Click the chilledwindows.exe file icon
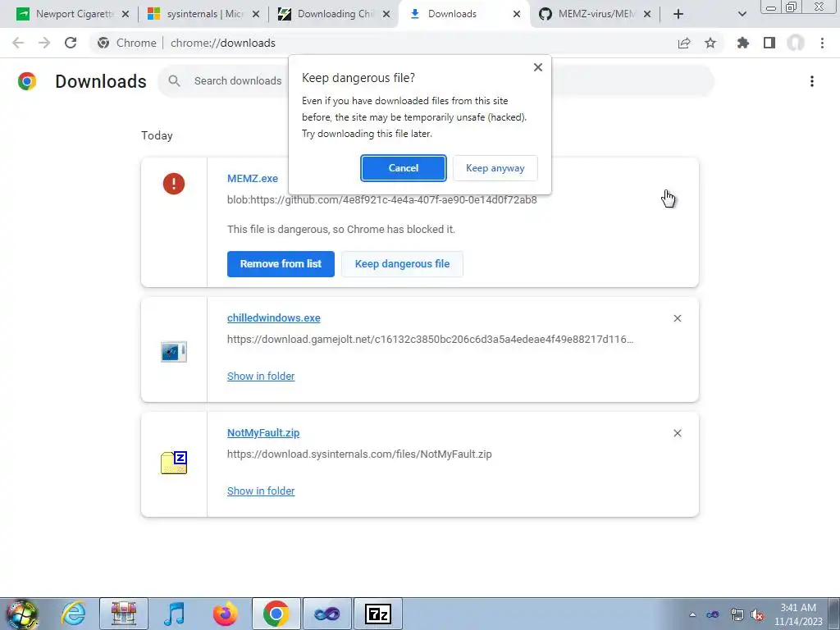This screenshot has height=630, width=840. [x=174, y=352]
